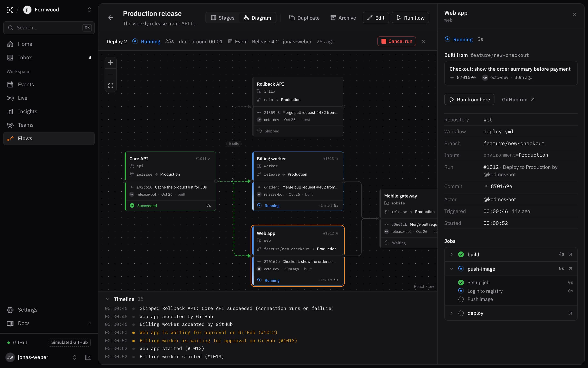Open the Inbox with 4 items
588x368 pixels.
49,58
